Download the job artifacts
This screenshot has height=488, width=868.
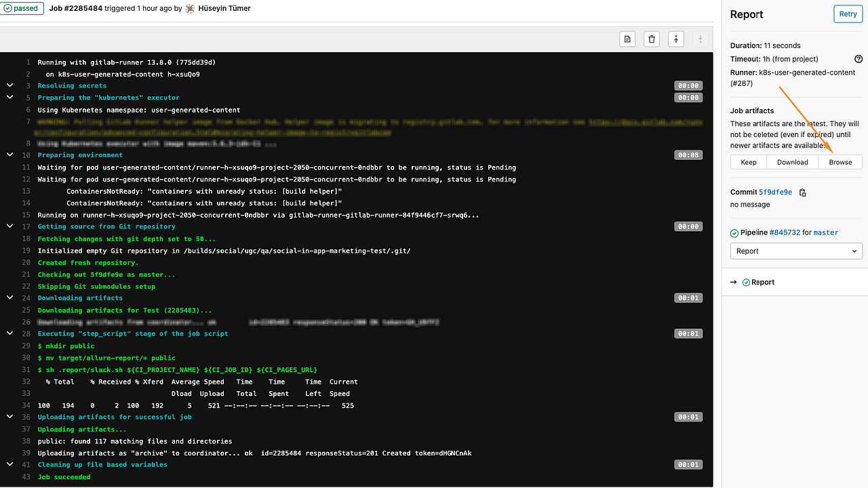point(792,162)
